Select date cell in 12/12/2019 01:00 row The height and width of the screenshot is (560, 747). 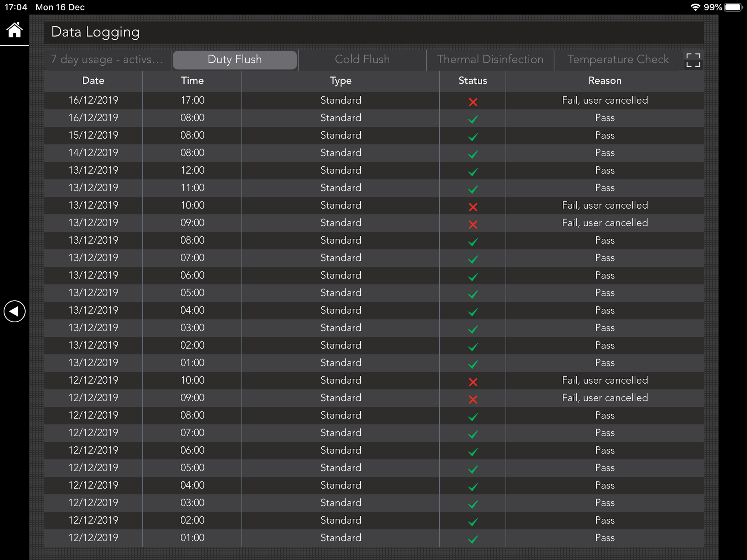(x=93, y=538)
